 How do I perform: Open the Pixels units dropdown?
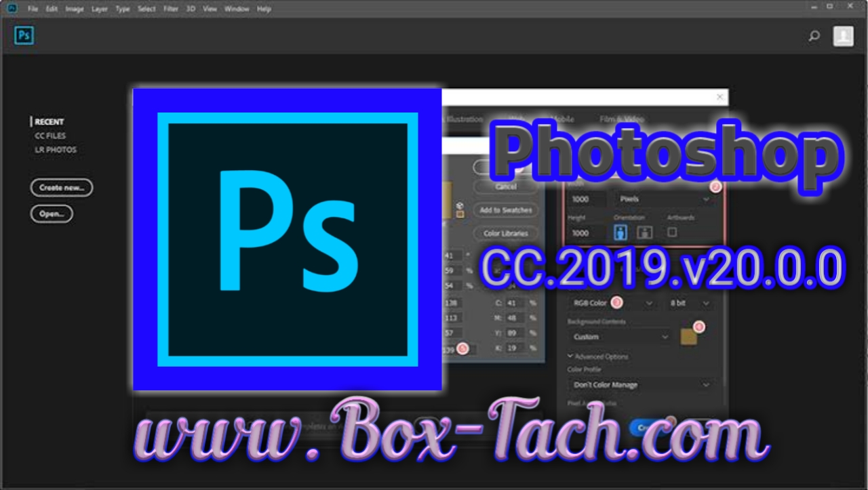click(x=665, y=199)
